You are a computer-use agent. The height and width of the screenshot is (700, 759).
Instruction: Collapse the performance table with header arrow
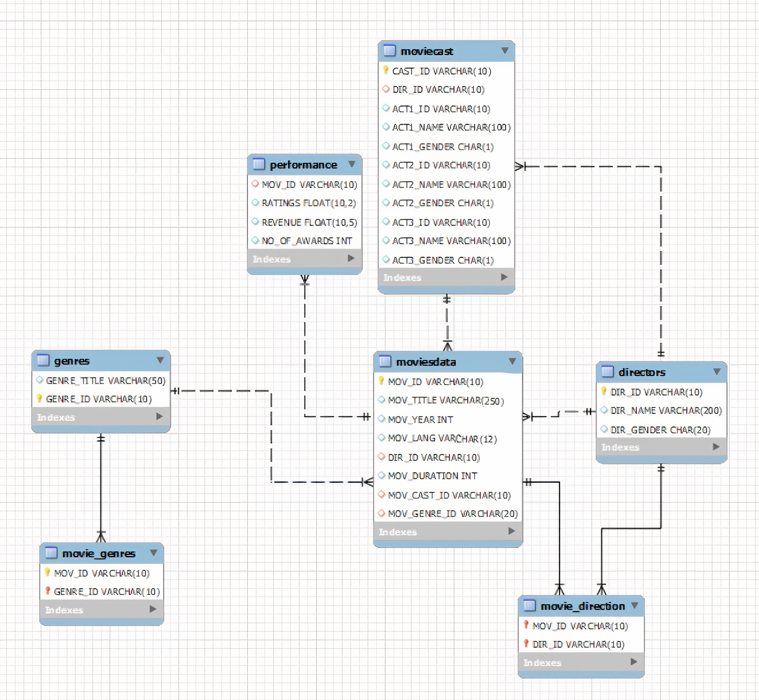click(x=352, y=164)
